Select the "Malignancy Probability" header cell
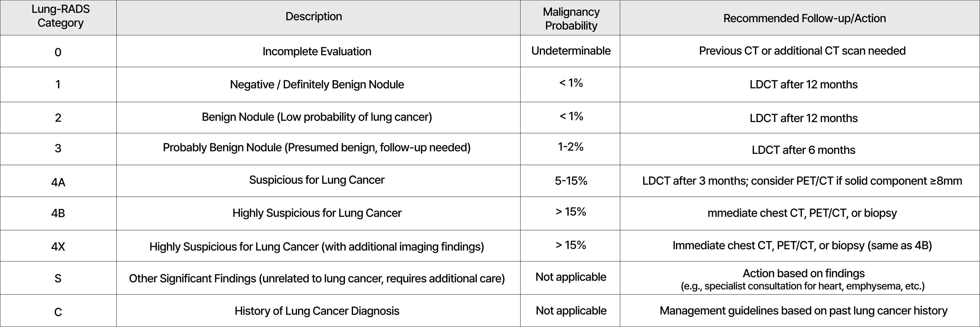980x327 pixels. 571,19
